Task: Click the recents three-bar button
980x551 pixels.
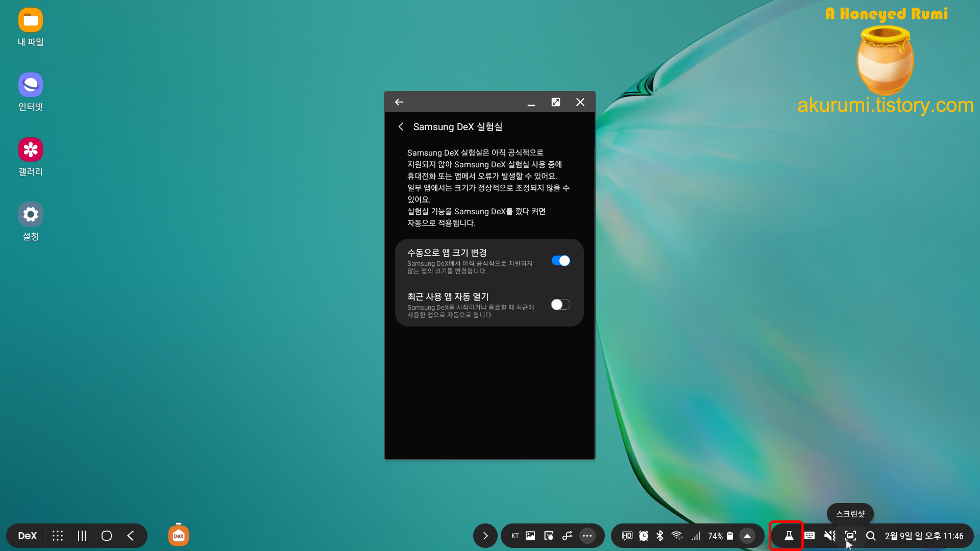Action: (82, 536)
